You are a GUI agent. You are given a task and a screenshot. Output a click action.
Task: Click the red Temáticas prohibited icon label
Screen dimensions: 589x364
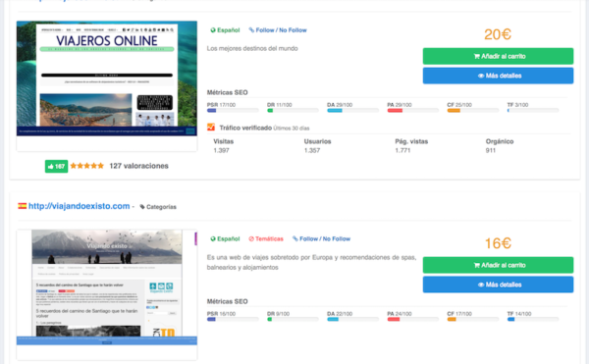(x=266, y=238)
